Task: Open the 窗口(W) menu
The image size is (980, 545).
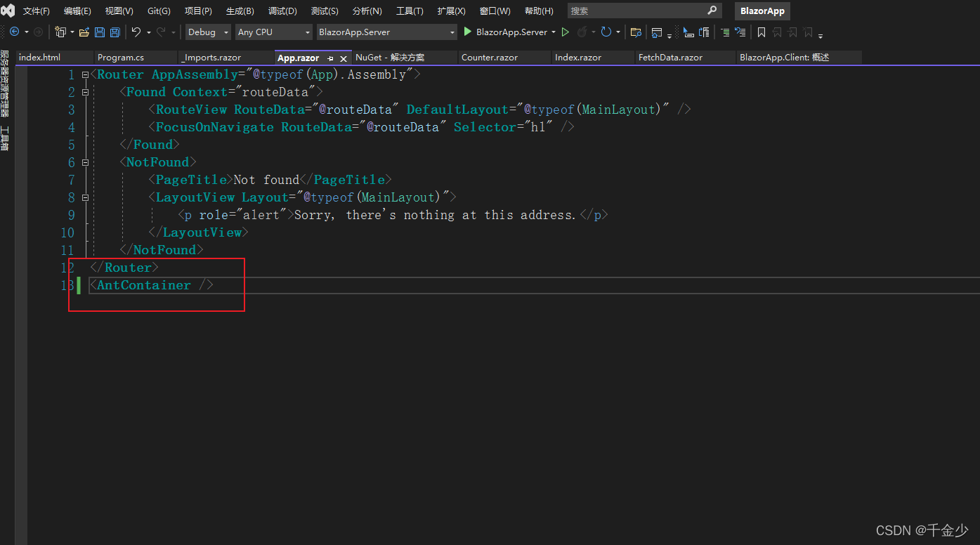Action: pyautogui.click(x=495, y=11)
